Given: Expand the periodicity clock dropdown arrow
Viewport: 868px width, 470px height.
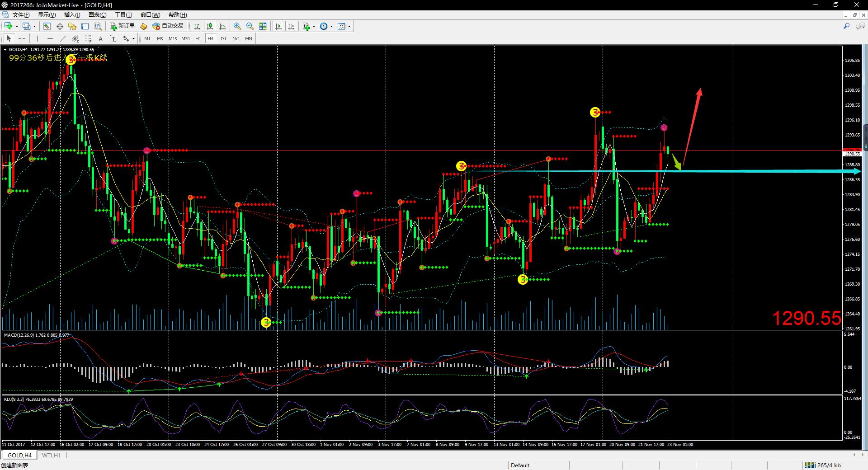Looking at the screenshot, I should 331,26.
